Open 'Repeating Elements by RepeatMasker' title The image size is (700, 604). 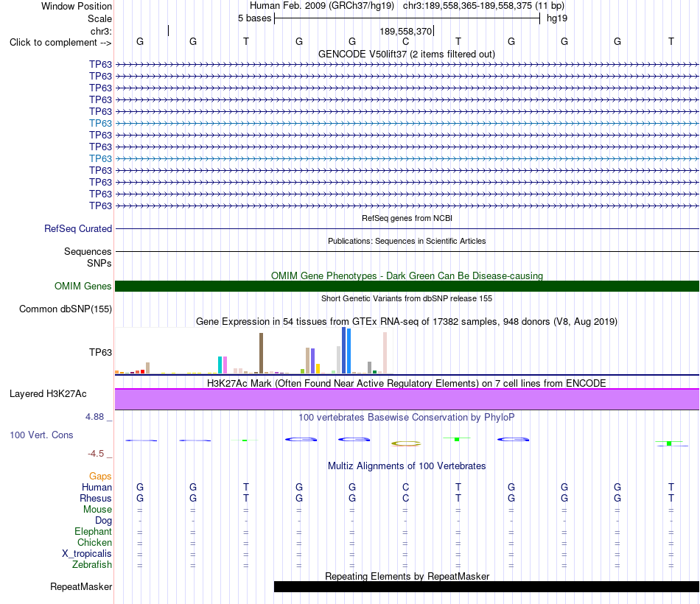(407, 576)
